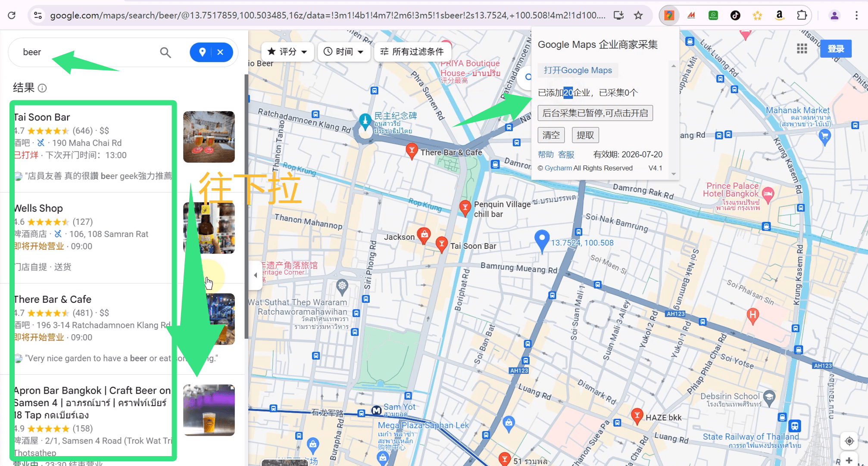Open the yellow star extension icon
Image resolution: width=868 pixels, height=466 pixels.
point(757,15)
